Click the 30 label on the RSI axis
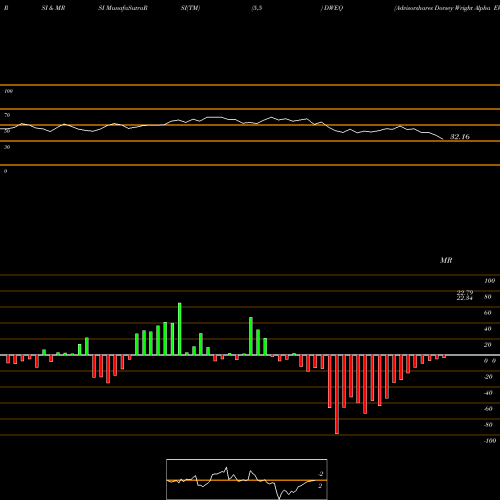The height and width of the screenshot is (500, 500). click(x=7, y=147)
